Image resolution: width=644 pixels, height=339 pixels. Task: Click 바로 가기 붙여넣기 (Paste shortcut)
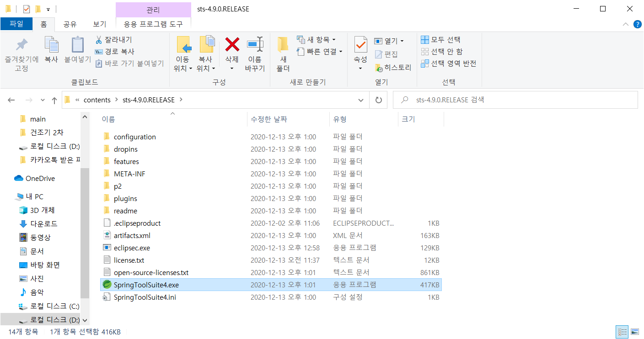point(129,64)
